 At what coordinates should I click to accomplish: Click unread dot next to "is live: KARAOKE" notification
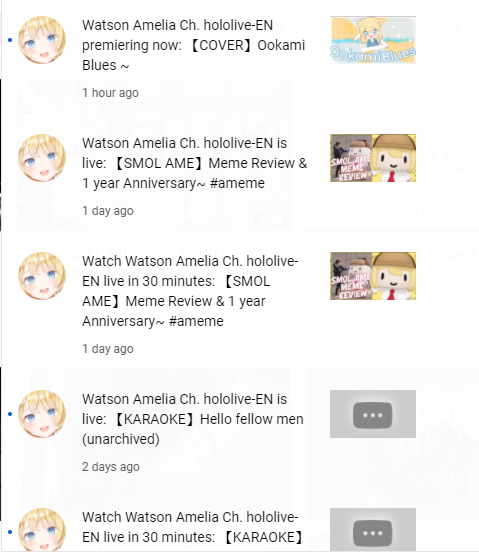[10, 414]
